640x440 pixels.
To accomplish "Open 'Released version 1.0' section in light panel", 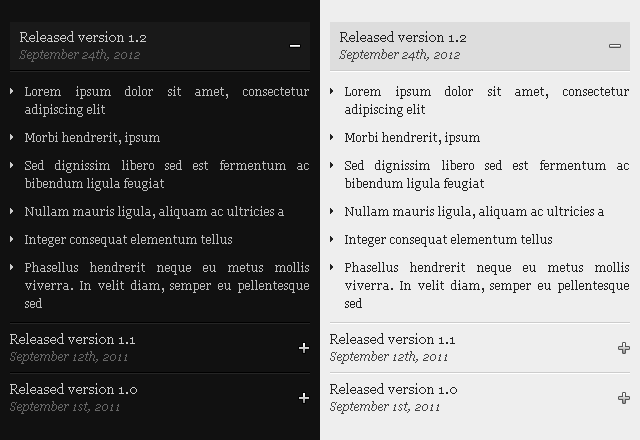I will point(480,398).
